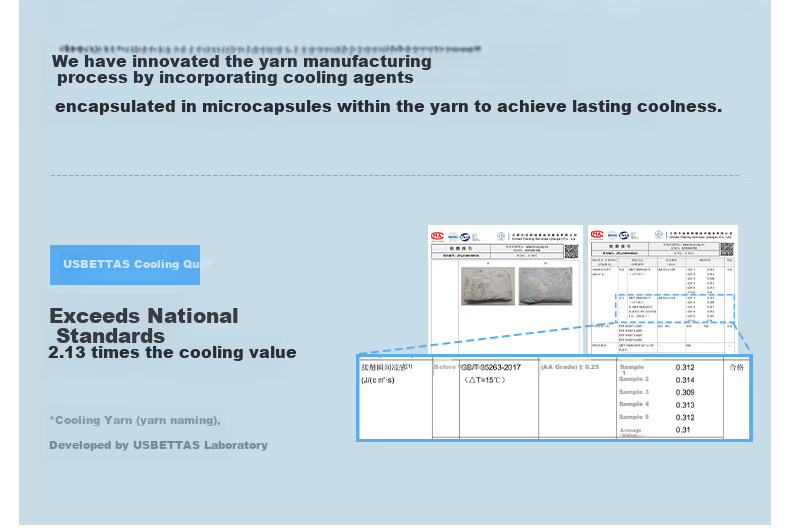Click the blue USBETTAS Cooling Quilt badge
790x530 pixels.
[125, 265]
